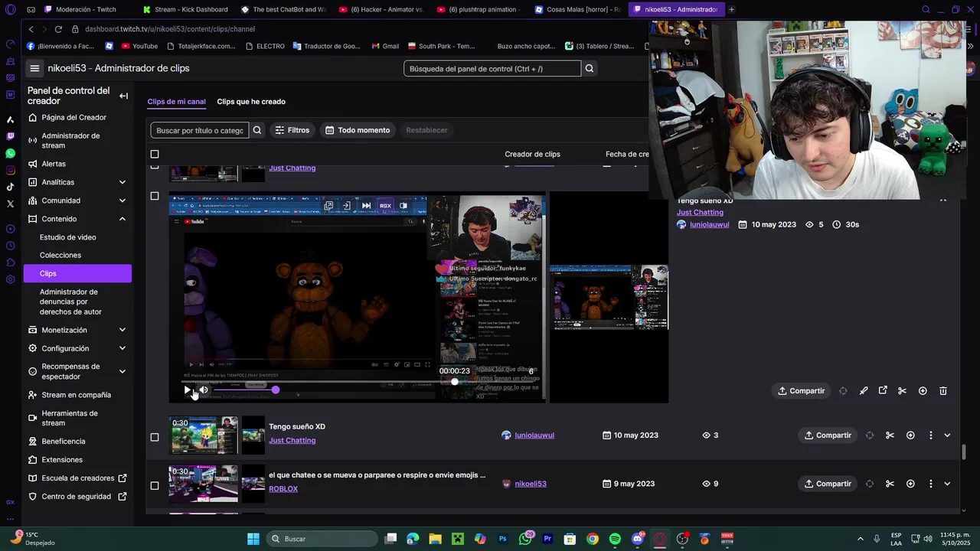Open nikoeli53 creator link in ROBLOX clip row
The image size is (980, 551).
pyautogui.click(x=531, y=484)
